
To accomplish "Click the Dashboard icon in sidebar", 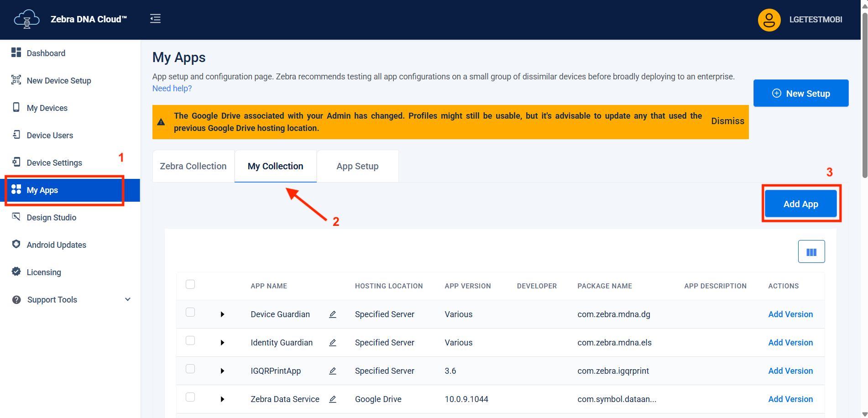I will [16, 52].
